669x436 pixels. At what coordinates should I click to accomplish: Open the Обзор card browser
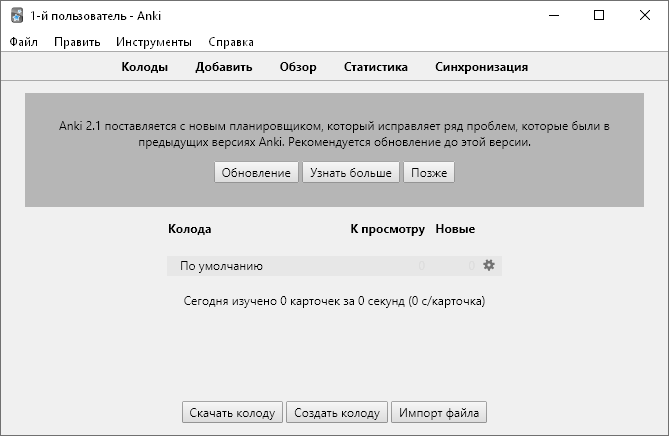[x=298, y=67]
